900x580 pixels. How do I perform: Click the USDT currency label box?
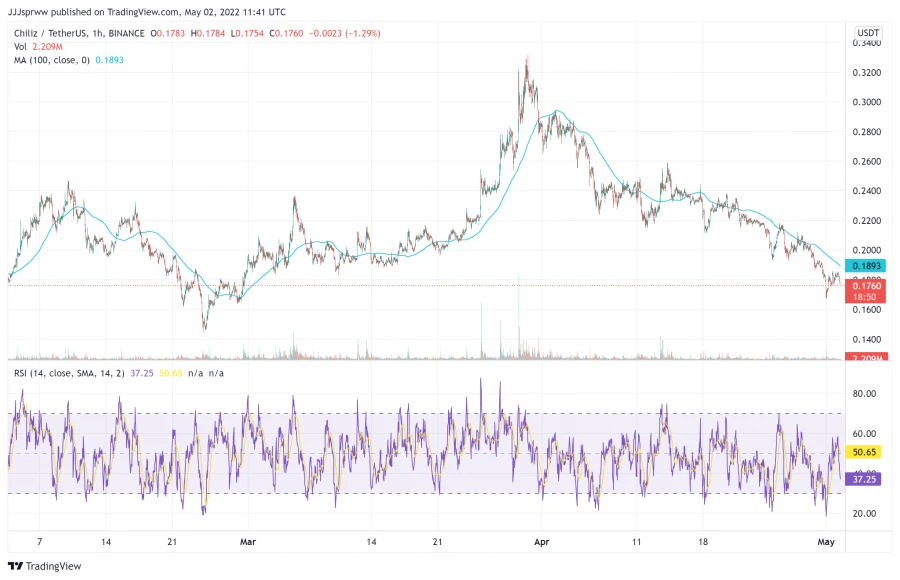point(868,33)
